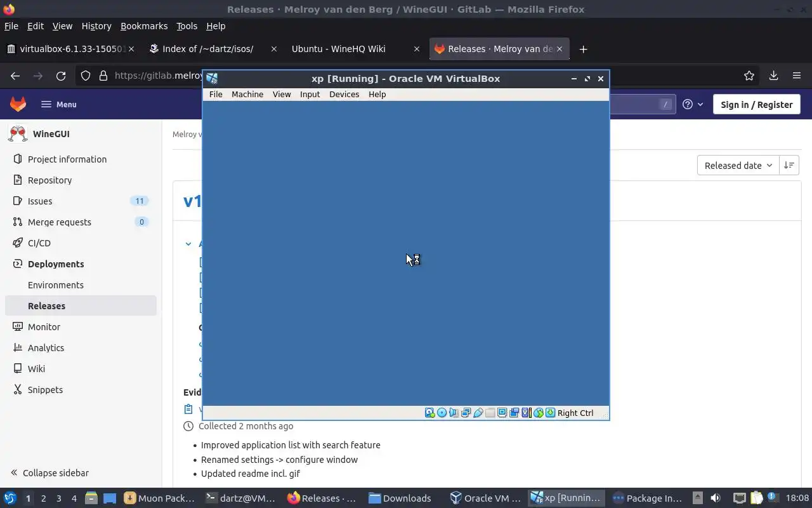
Task: Open Downloads folder window from taskbar
Action: coord(401,498)
